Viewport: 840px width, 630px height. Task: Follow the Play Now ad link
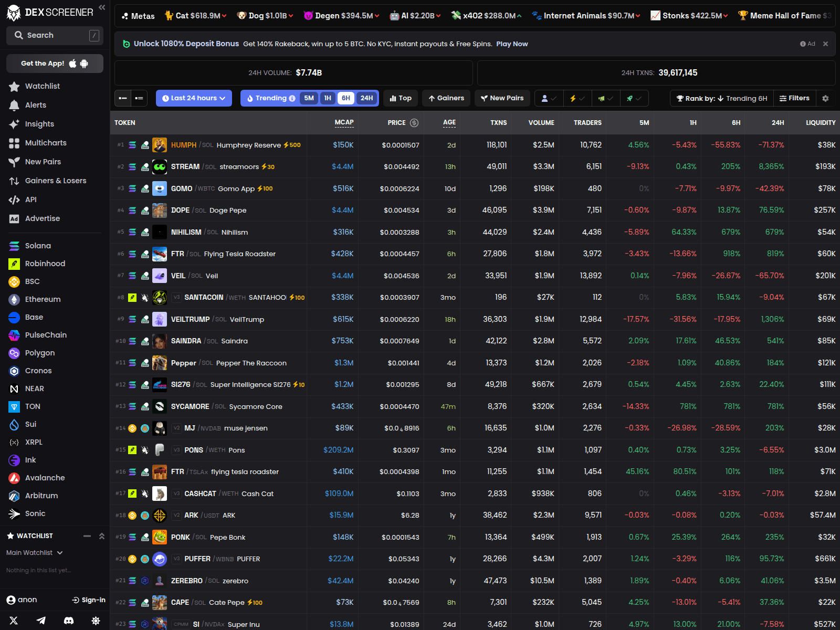(x=512, y=44)
